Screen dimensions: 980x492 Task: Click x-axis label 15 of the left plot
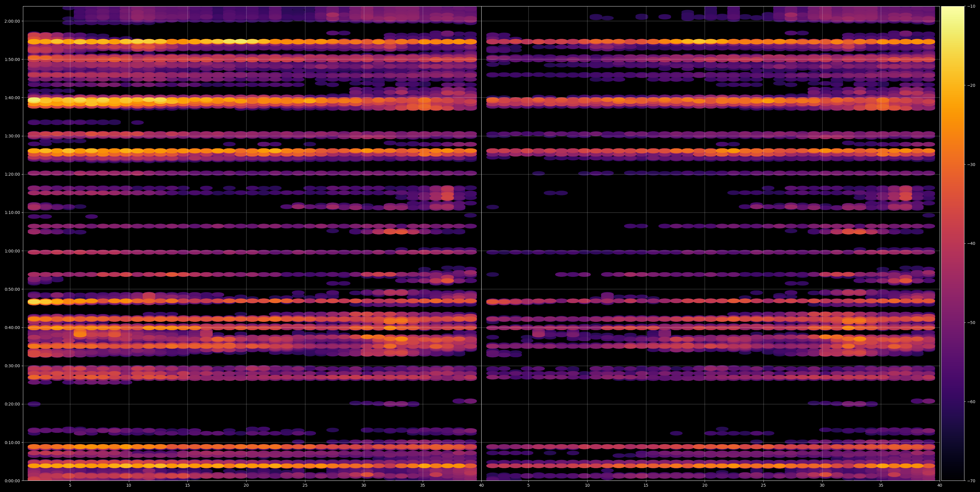(187, 486)
